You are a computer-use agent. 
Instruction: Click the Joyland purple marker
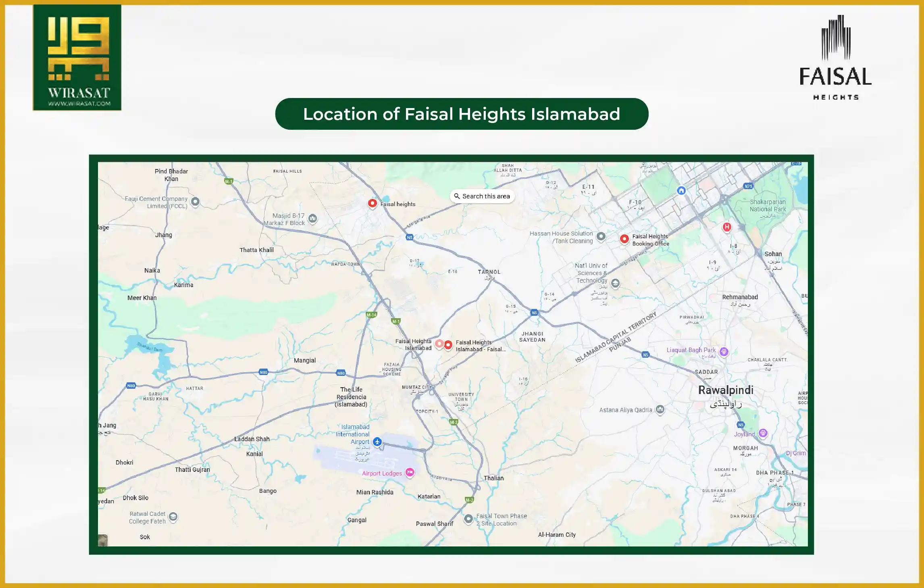(762, 434)
